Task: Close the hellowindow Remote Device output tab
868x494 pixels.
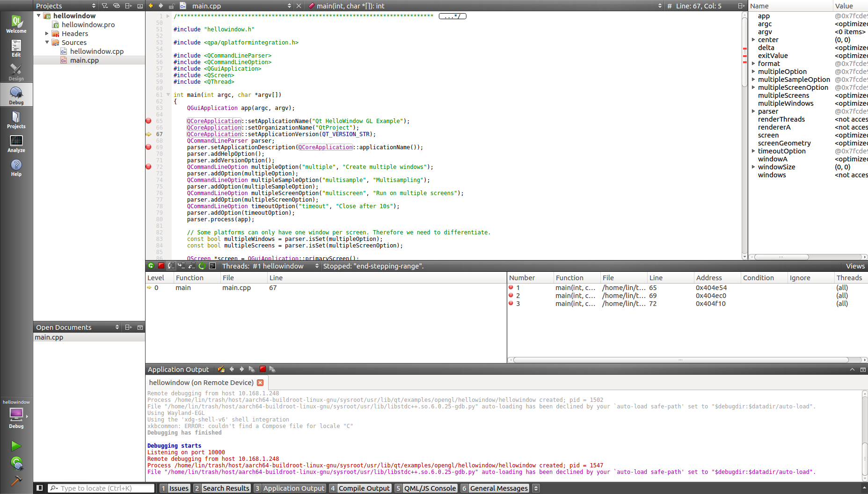Action: tap(260, 383)
